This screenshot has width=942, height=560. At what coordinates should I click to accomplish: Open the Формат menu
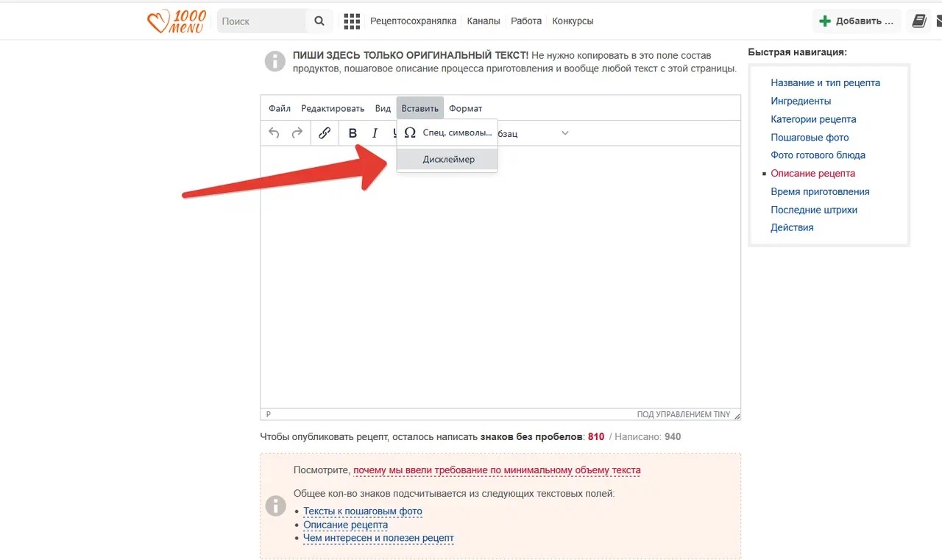pos(465,108)
